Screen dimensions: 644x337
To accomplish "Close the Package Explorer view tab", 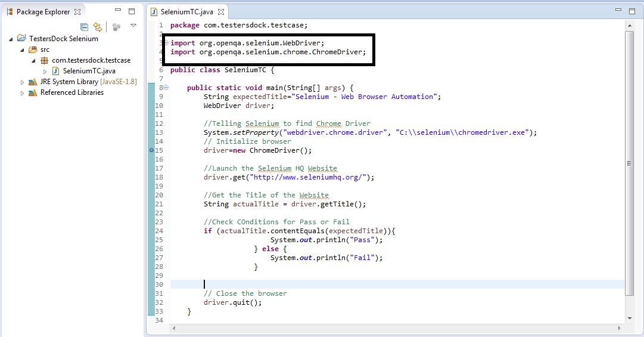I will 77,12.
